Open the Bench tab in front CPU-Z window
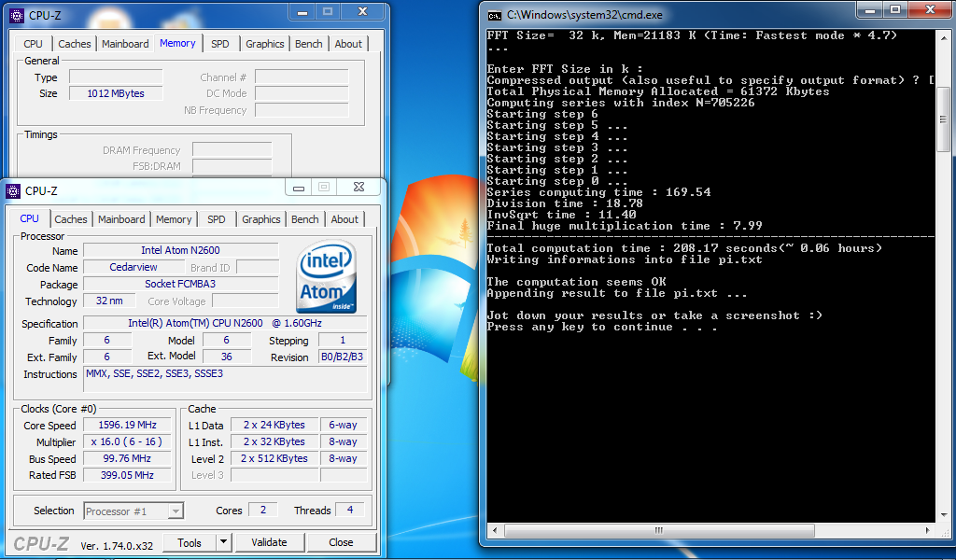 pyautogui.click(x=305, y=219)
